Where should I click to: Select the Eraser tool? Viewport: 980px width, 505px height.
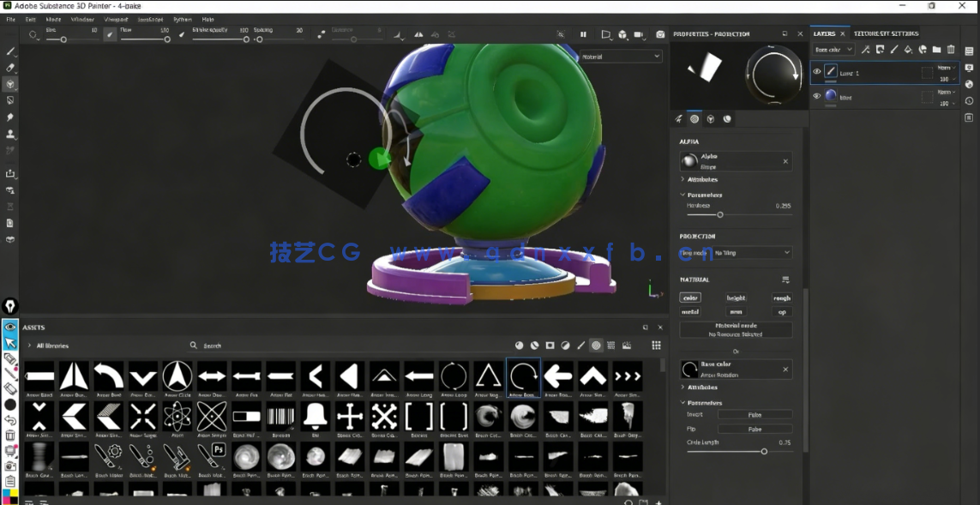[x=10, y=67]
